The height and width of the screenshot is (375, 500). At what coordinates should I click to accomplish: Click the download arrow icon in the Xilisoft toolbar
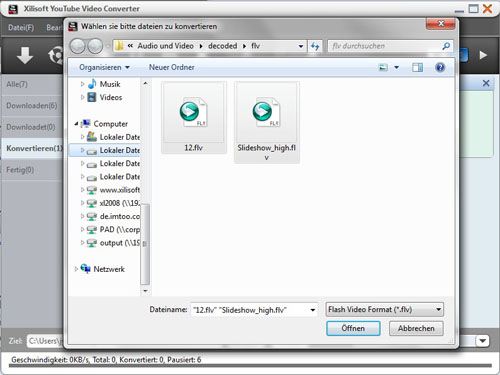(25, 55)
